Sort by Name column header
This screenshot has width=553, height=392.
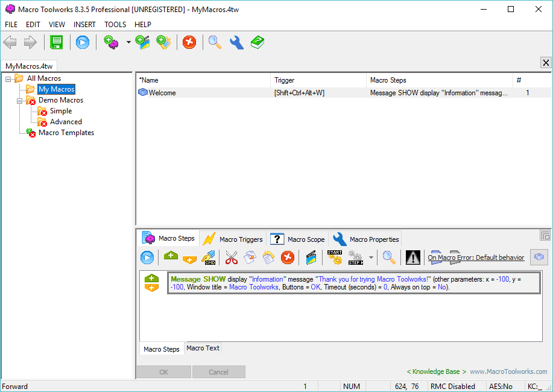(x=203, y=80)
